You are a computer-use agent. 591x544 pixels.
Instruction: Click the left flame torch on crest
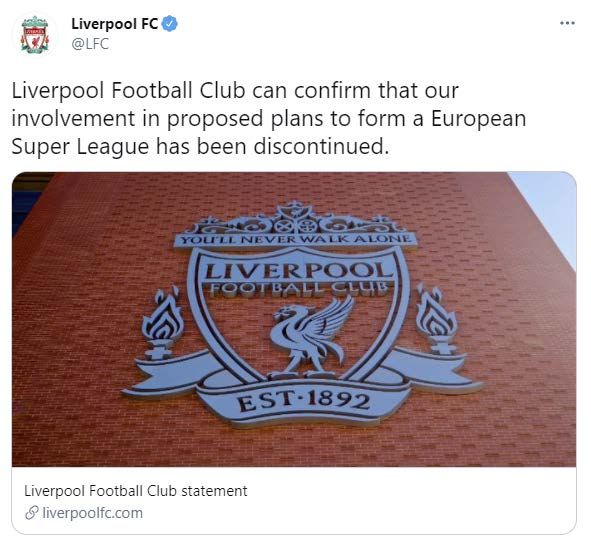[x=162, y=323]
